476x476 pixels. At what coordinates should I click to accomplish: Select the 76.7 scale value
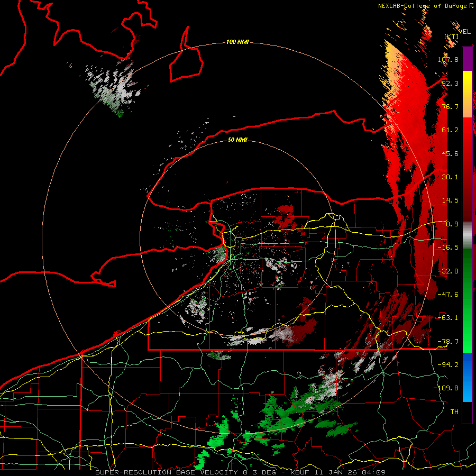coord(450,106)
